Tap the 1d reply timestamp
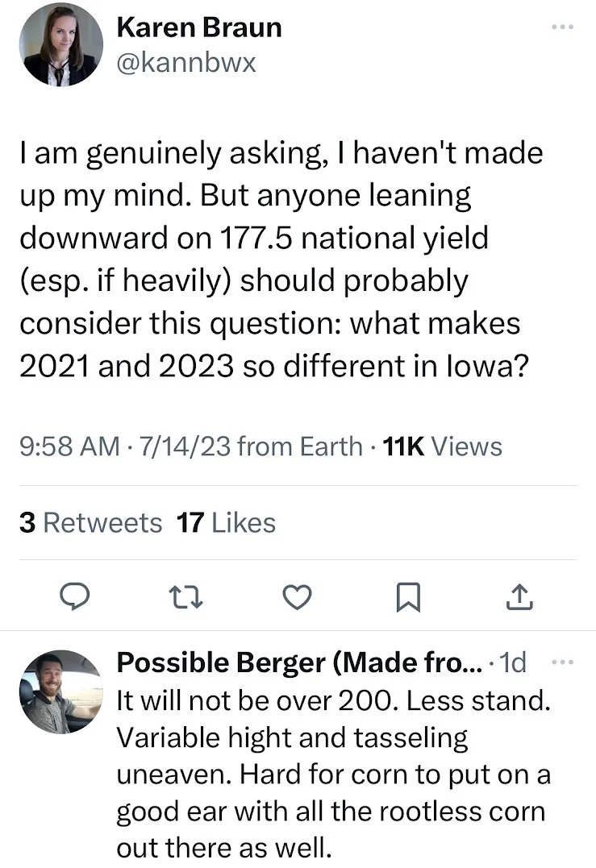 [513, 663]
